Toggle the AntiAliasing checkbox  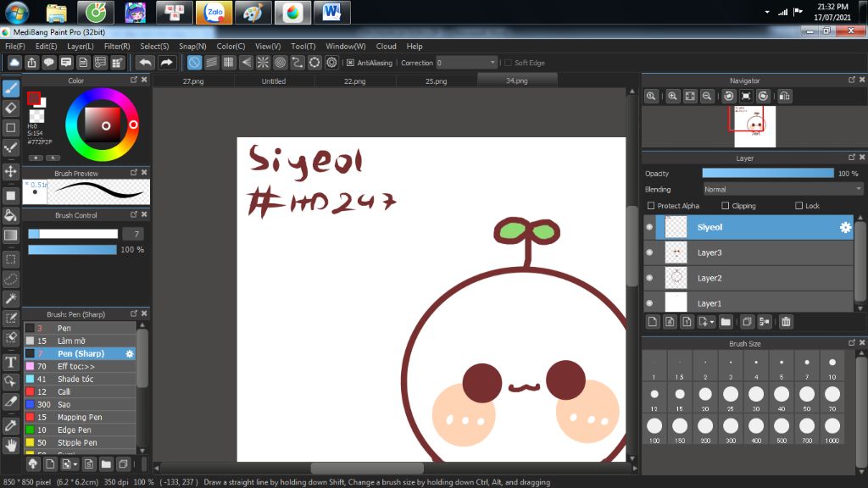[x=350, y=63]
